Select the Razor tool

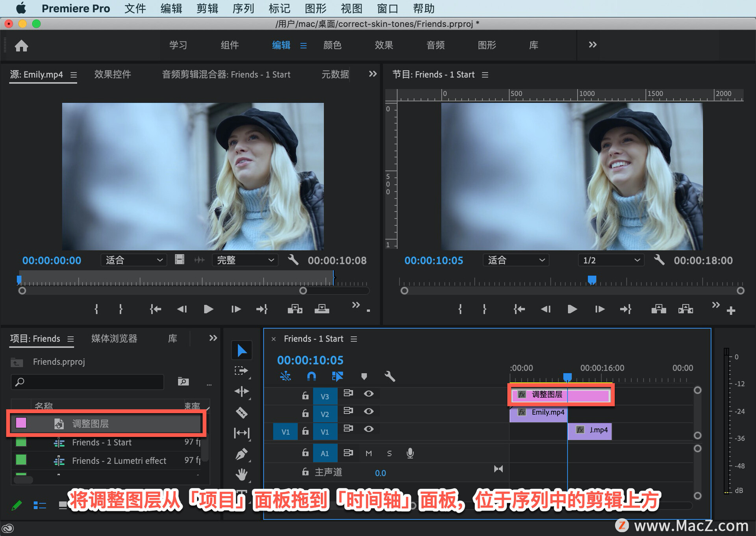click(242, 412)
